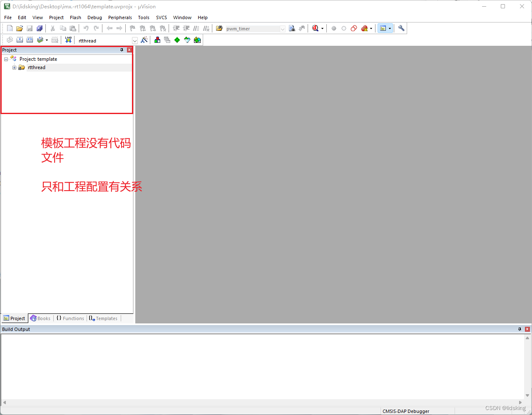This screenshot has height=415, width=532.
Task: Start a Debug Session with the red d icon
Action: [316, 28]
